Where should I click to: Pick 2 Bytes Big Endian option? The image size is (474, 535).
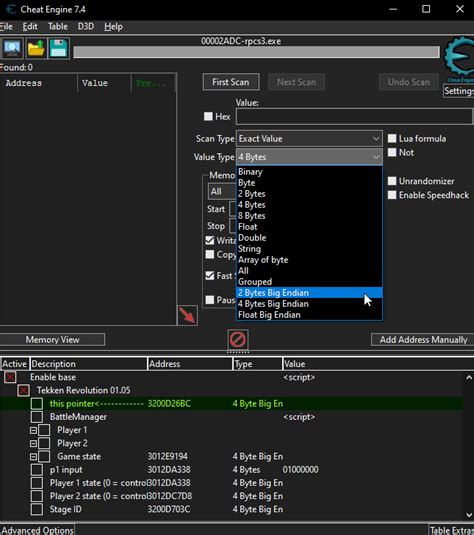[x=309, y=293]
